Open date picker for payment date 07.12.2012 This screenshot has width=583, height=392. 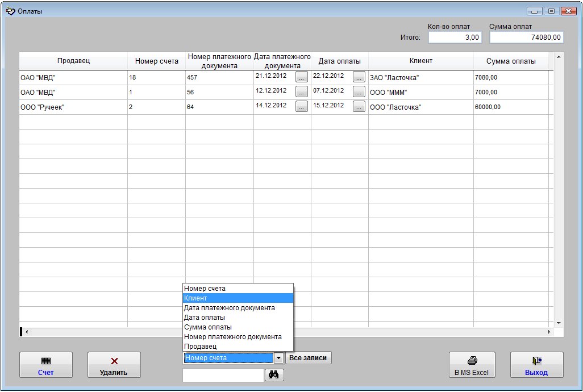click(x=359, y=91)
